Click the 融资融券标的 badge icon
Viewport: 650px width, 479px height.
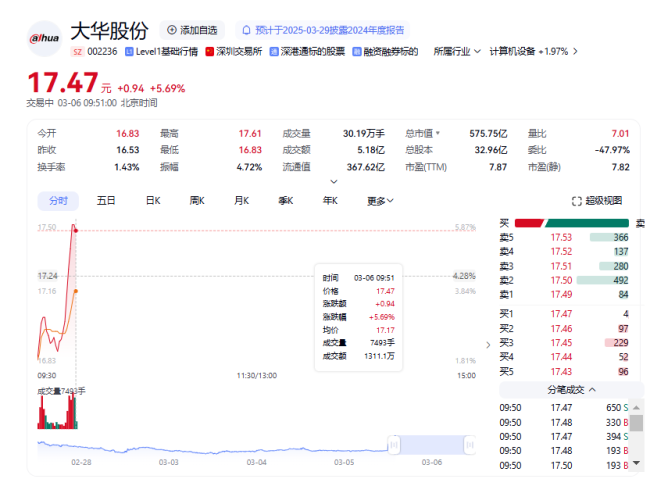coord(357,51)
